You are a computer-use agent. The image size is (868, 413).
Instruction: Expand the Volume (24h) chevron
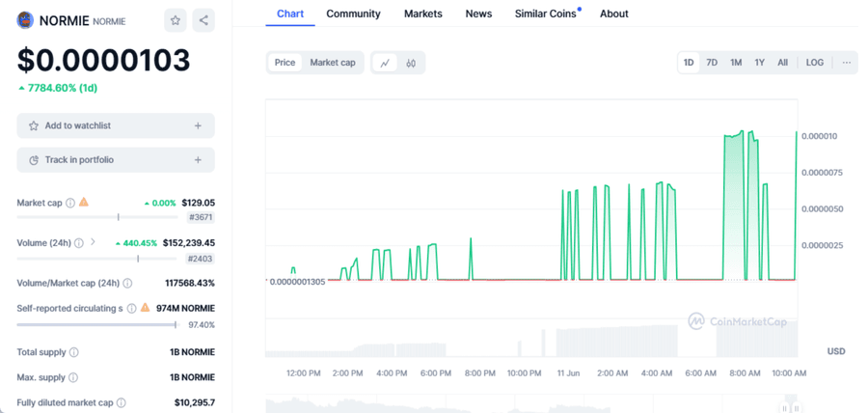tap(93, 243)
